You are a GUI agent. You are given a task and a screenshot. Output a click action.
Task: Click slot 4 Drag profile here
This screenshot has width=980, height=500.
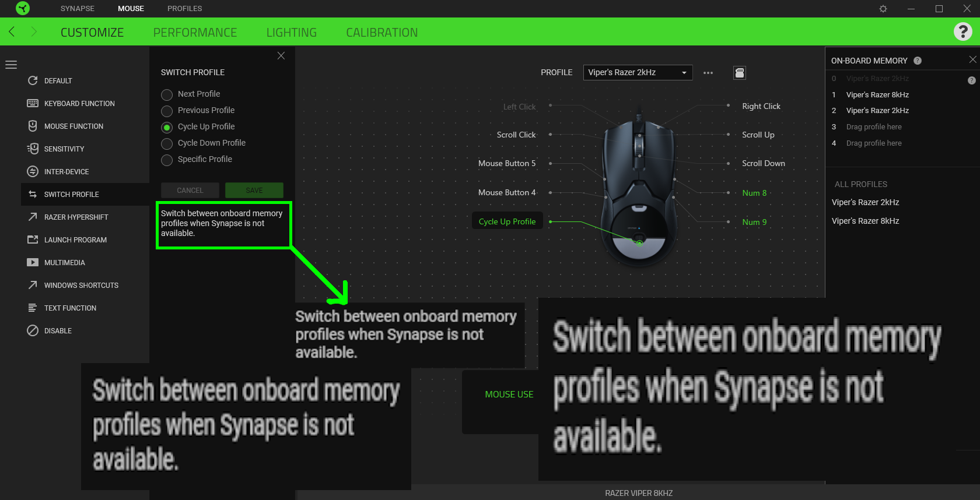click(x=874, y=143)
